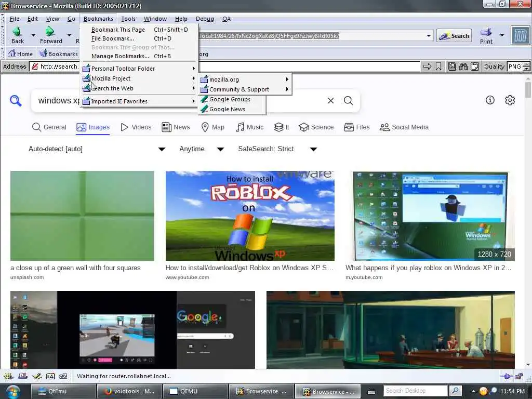Adjust the Quality PNG stepper arrows
The image size is (532, 399).
coord(526,66)
